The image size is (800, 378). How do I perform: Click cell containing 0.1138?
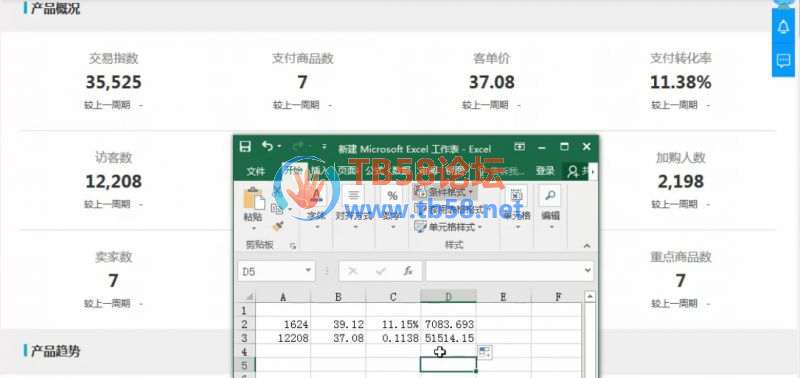[x=393, y=338]
